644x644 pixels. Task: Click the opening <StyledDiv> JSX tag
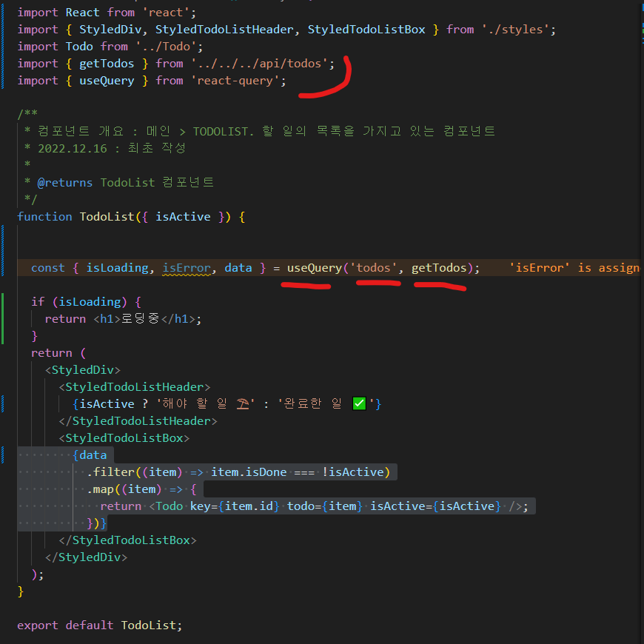83,370
